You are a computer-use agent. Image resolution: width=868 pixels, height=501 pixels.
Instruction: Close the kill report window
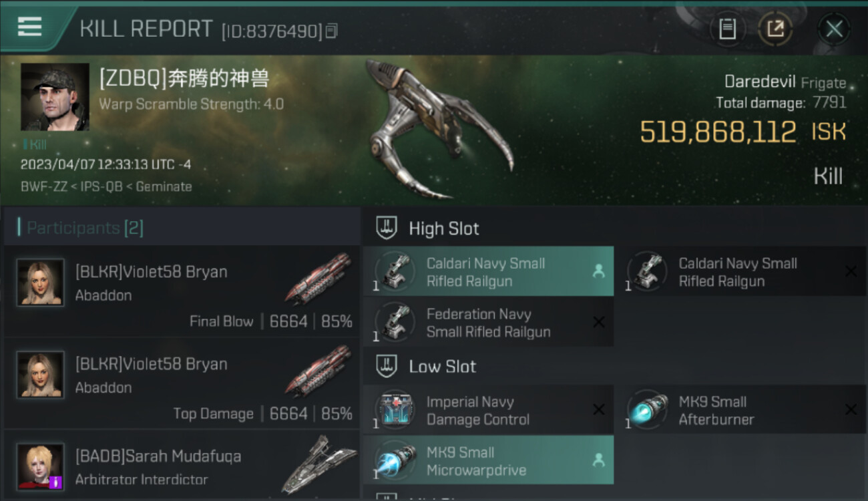click(834, 29)
